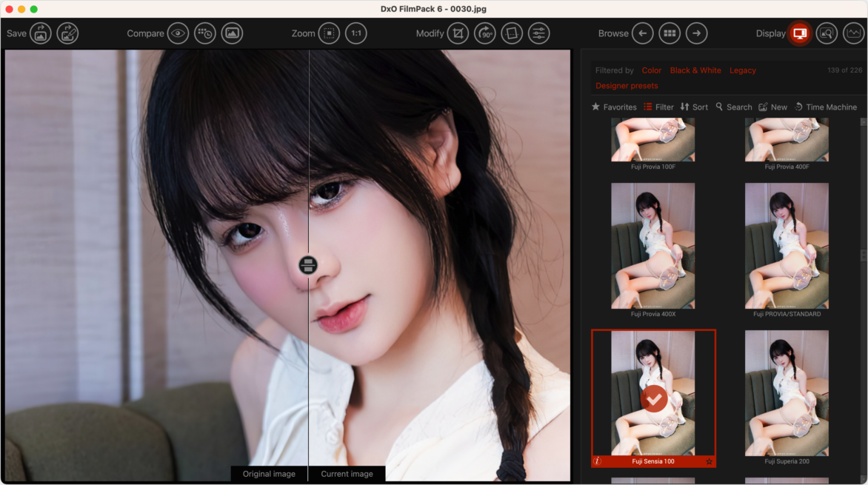Screen dimensions: 868x485
Task: Show info for Fuji Sensia 100
Action: pyautogui.click(x=597, y=461)
